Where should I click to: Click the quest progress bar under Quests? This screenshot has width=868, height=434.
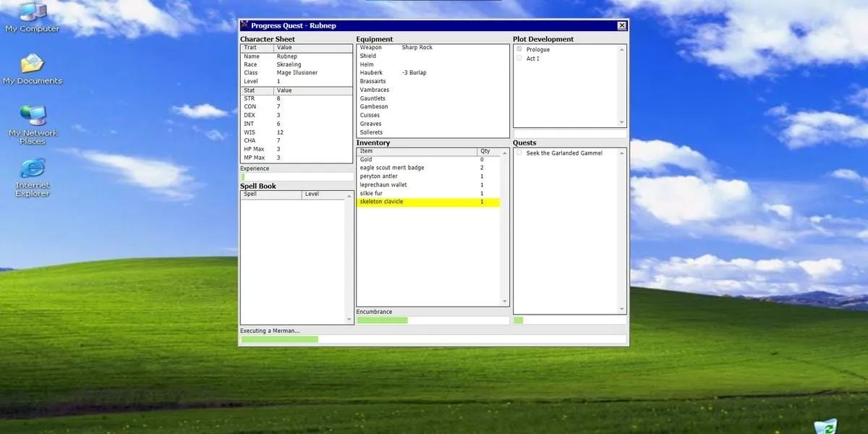[570, 320]
